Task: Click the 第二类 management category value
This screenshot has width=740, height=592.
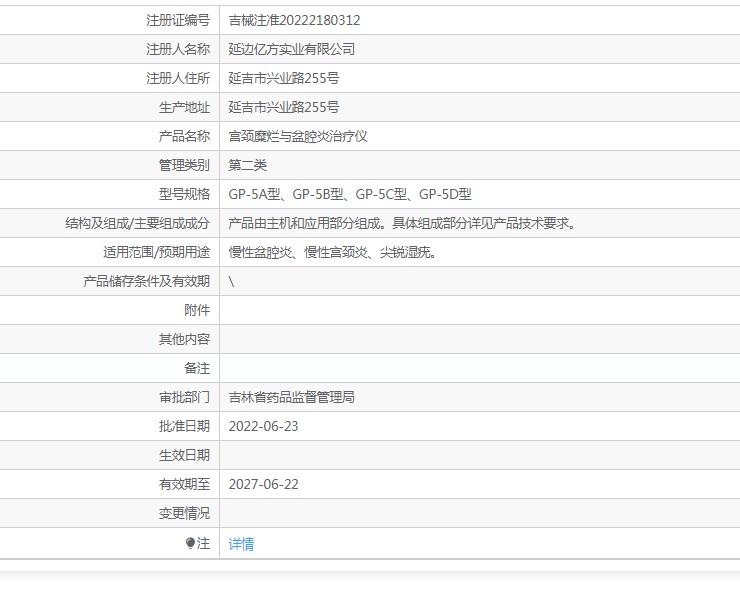Action: 247,165
